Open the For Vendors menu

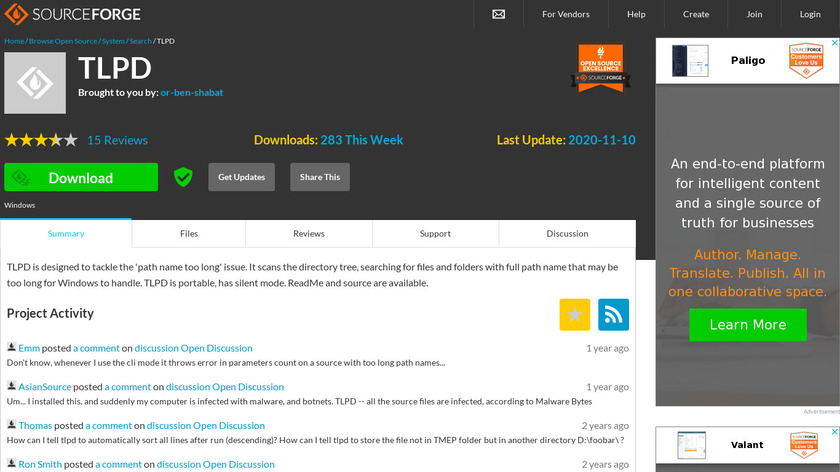pos(566,14)
